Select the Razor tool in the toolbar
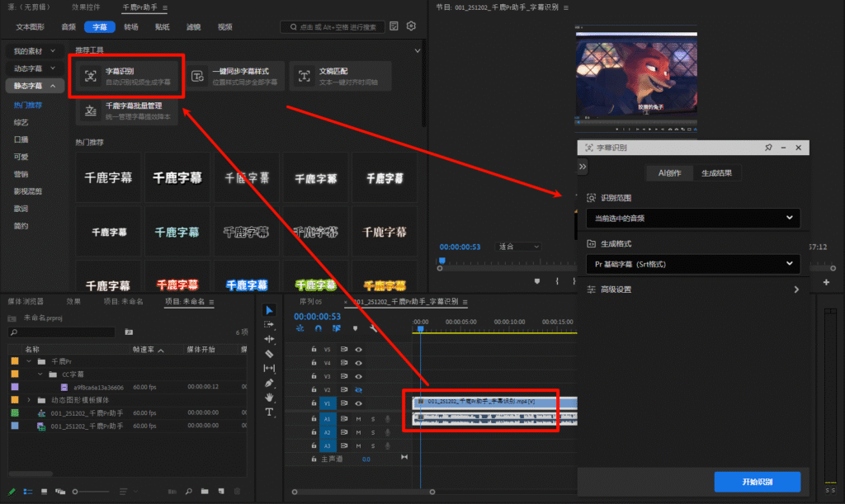 [269, 354]
